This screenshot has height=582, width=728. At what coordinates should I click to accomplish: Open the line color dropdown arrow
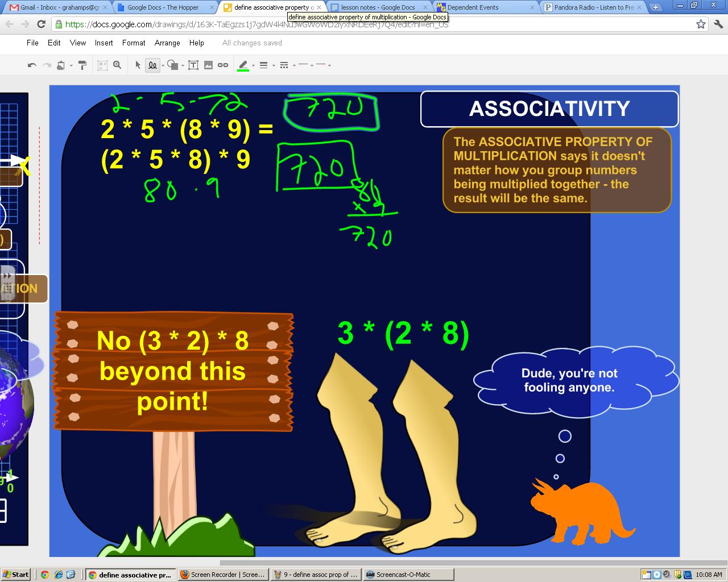[x=253, y=66]
